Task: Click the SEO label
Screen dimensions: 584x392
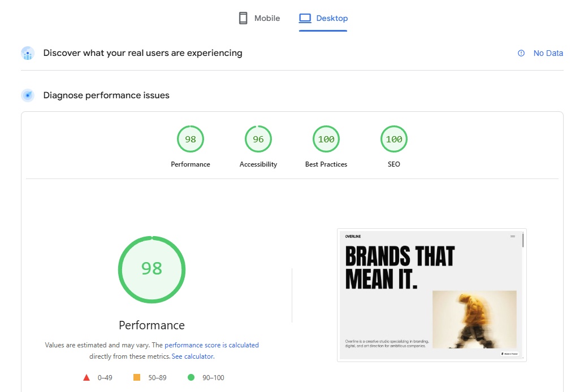Action: coord(393,164)
